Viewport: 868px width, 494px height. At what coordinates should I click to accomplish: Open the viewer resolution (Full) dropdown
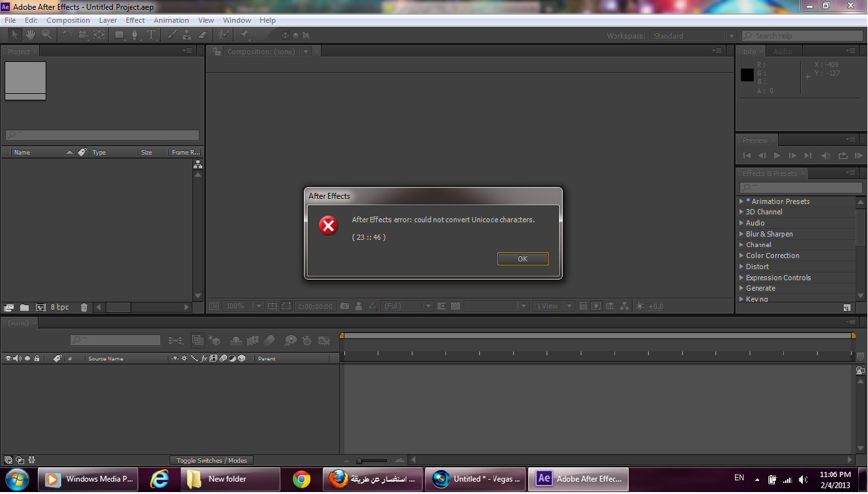(x=407, y=306)
